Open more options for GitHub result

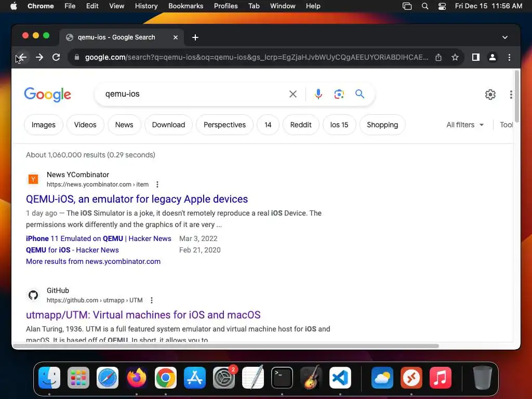(152, 300)
